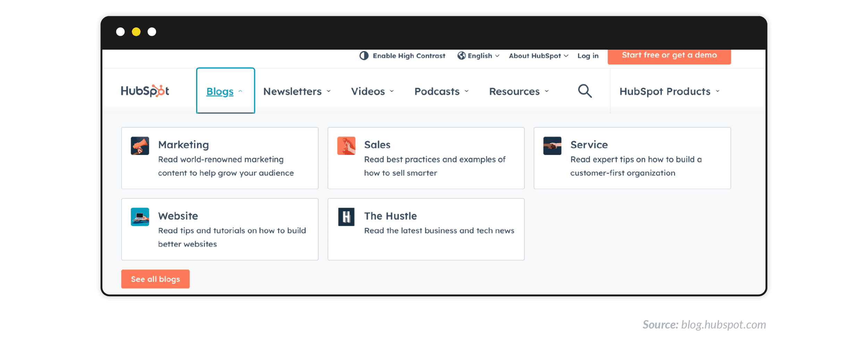Open the Marketing blog title link
Image resolution: width=868 pixels, height=357 pixels.
click(184, 145)
